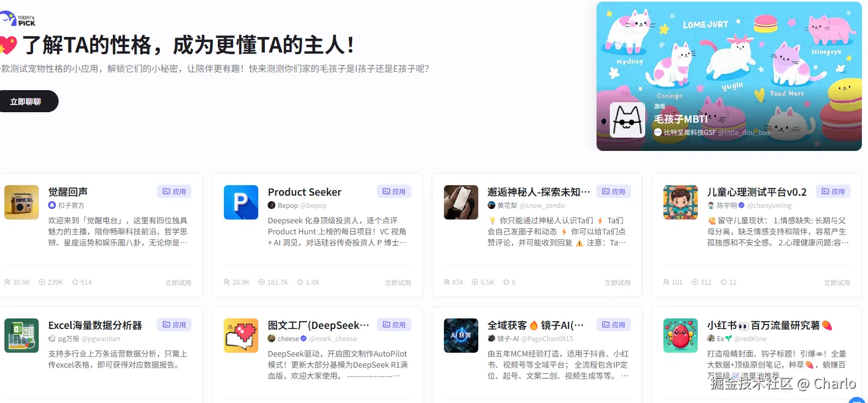Click 应用 tag on 儿童心理测试平台 card
Image resolution: width=868 pixels, height=403 pixels.
pyautogui.click(x=833, y=191)
